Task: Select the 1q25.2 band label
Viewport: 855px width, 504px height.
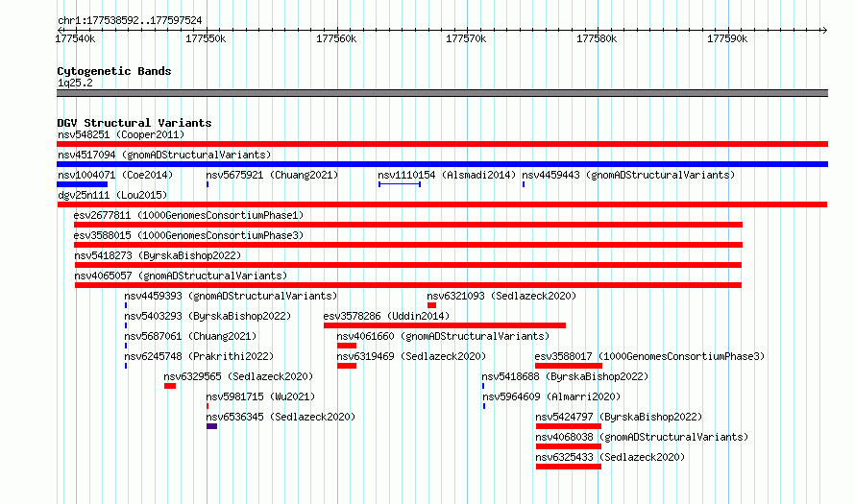Action: (75, 83)
